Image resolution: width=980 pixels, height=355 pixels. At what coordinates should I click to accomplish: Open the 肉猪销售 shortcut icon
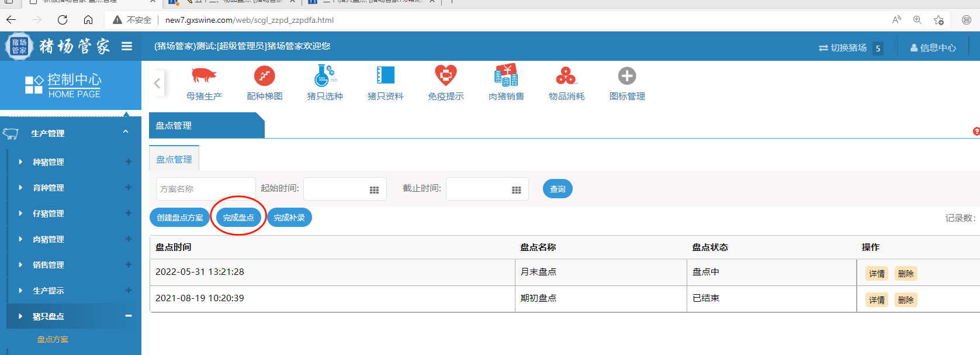point(506,76)
